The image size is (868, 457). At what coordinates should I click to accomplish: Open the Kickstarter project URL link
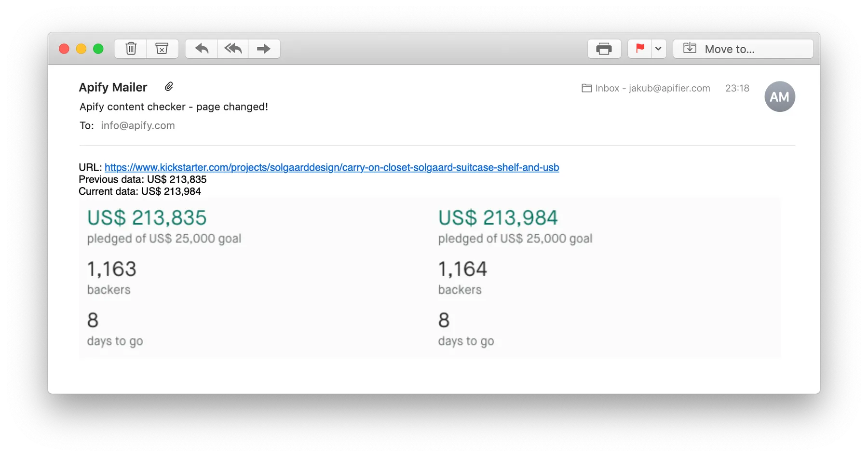(x=332, y=167)
